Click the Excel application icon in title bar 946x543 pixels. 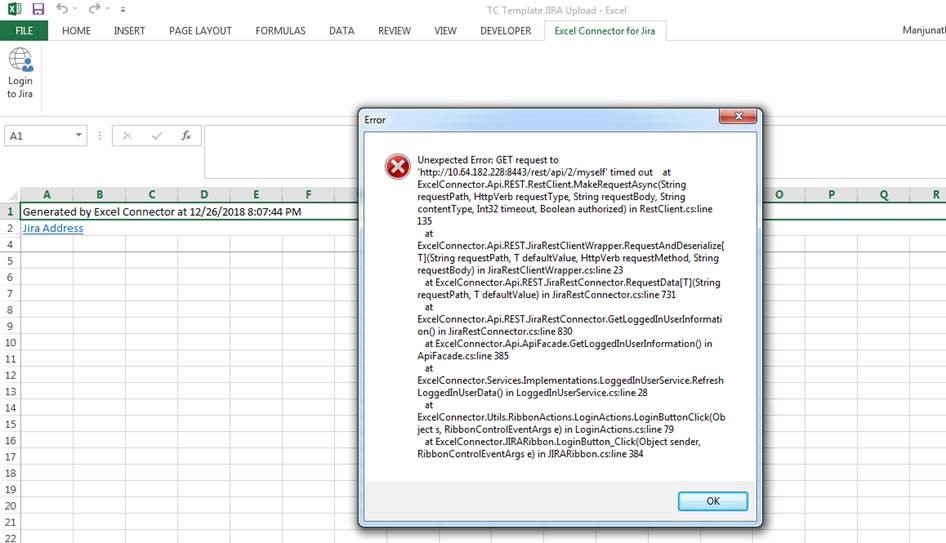click(14, 9)
